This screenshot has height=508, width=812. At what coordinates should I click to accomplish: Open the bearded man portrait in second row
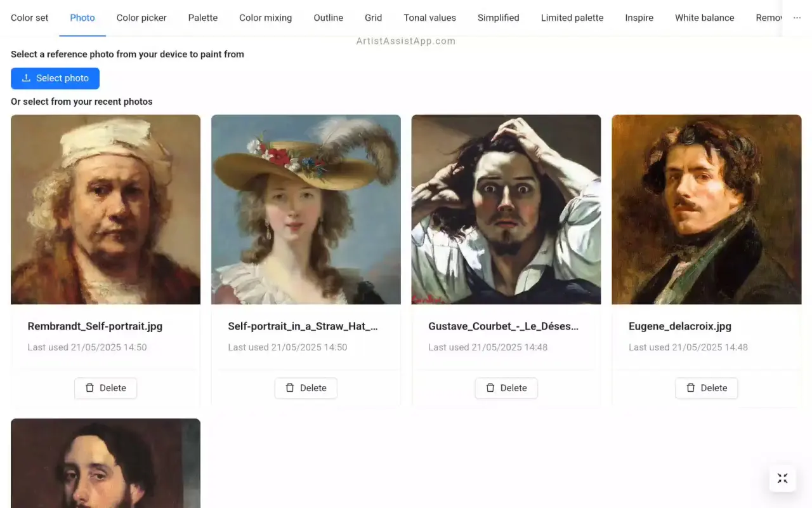(105, 463)
